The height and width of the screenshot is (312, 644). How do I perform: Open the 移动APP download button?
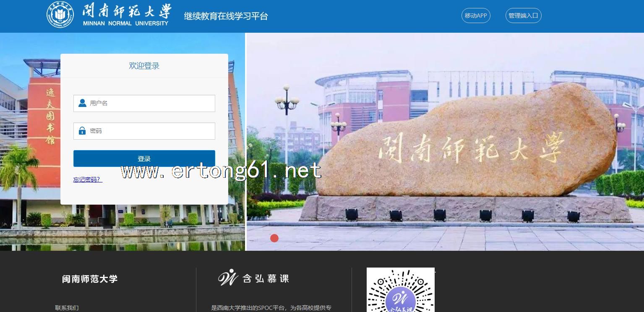click(476, 16)
